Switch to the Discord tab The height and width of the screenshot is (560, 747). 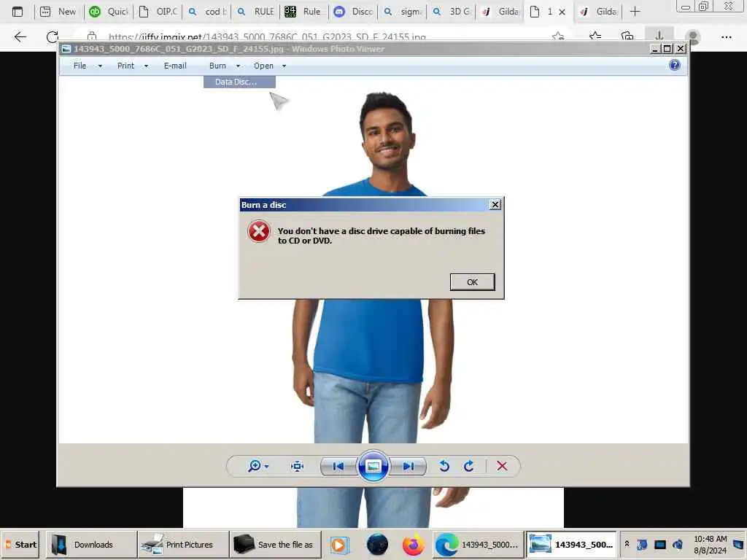(x=354, y=12)
